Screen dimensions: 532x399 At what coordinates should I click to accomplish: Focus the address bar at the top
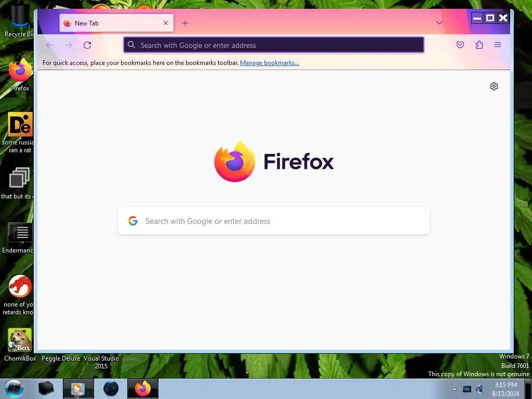(274, 45)
